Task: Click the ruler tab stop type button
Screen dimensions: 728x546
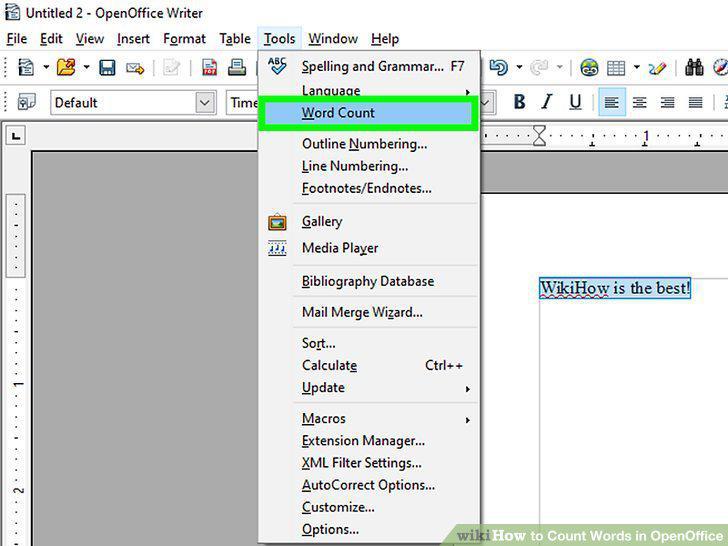Action: click(16, 136)
